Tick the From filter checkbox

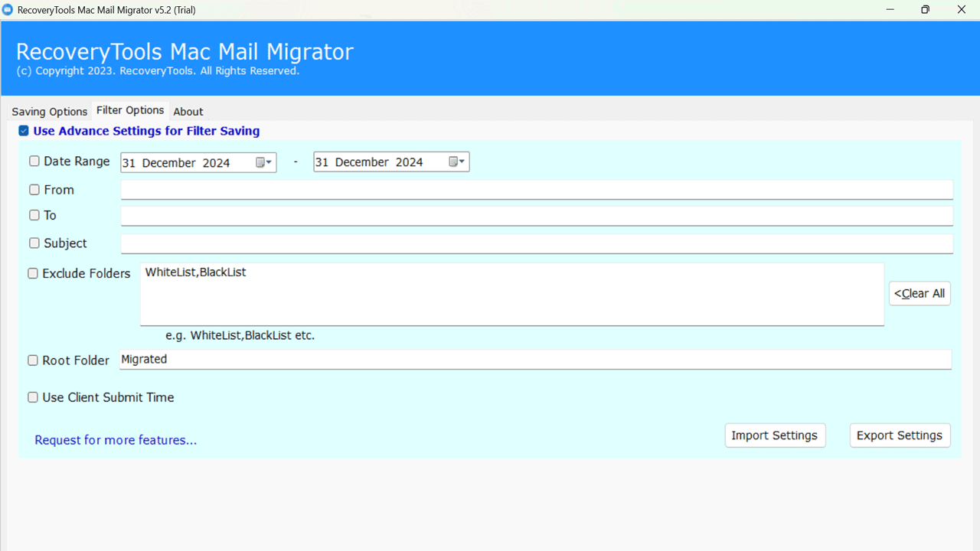click(34, 189)
